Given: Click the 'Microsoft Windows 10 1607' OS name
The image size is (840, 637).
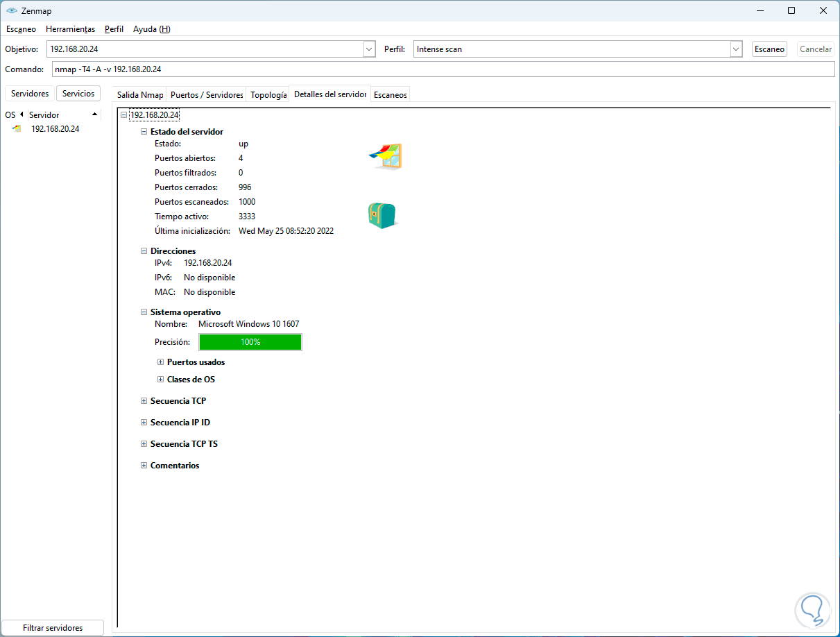Looking at the screenshot, I should click(x=249, y=324).
